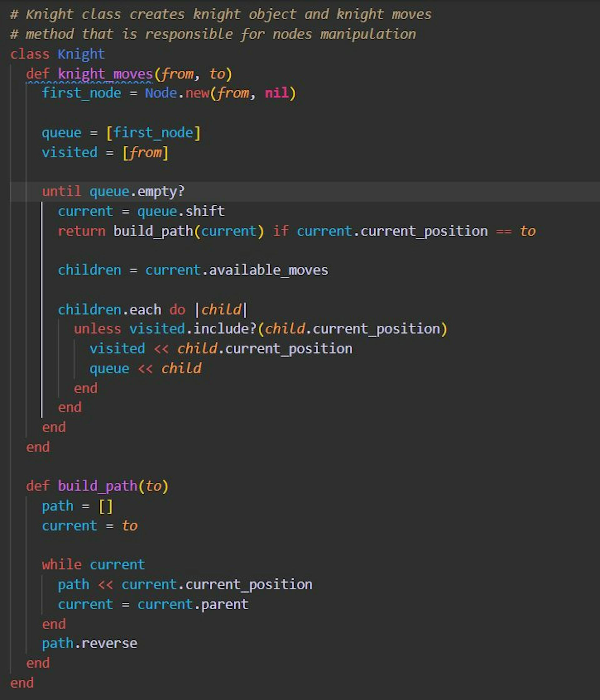The width and height of the screenshot is (600, 700).
Task: Click available_moves method call
Action: click(268, 270)
